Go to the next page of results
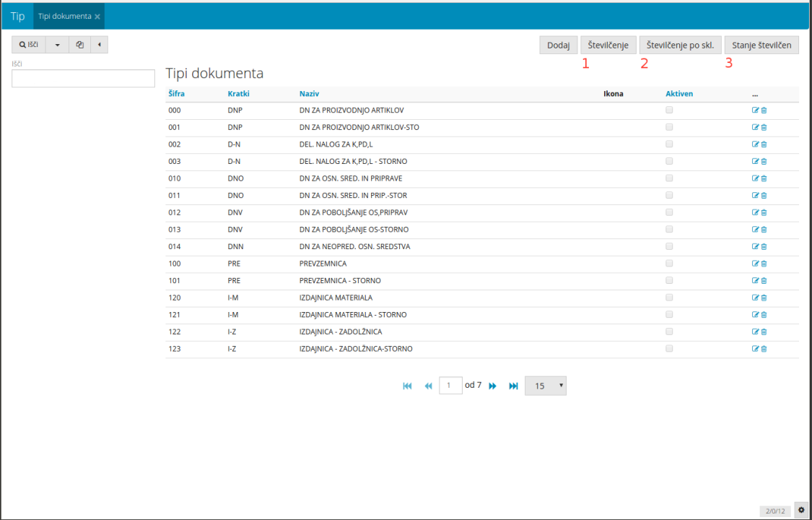The width and height of the screenshot is (812, 520). (493, 386)
